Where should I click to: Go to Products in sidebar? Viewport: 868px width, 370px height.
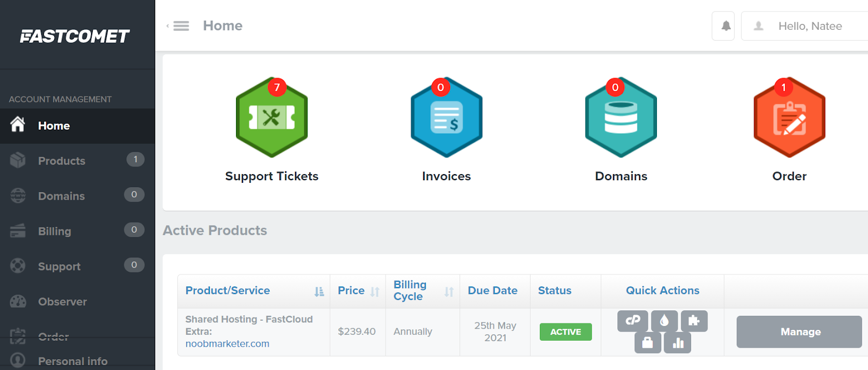[x=61, y=161]
